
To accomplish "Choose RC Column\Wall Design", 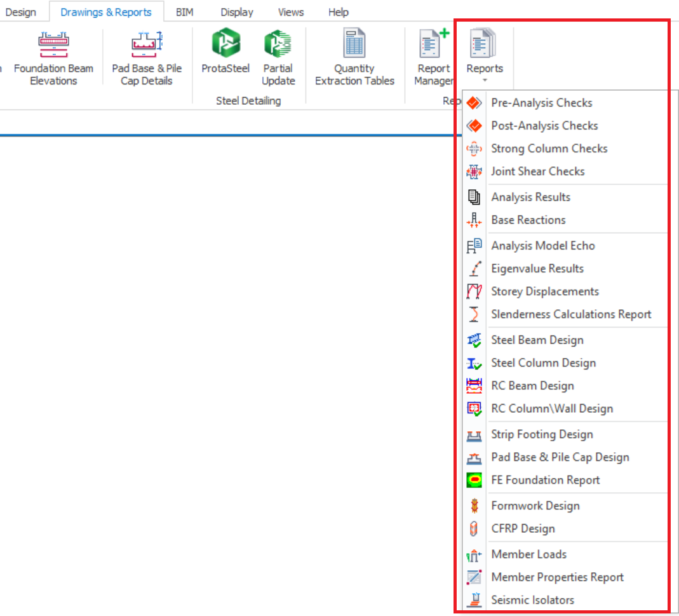I will [551, 409].
